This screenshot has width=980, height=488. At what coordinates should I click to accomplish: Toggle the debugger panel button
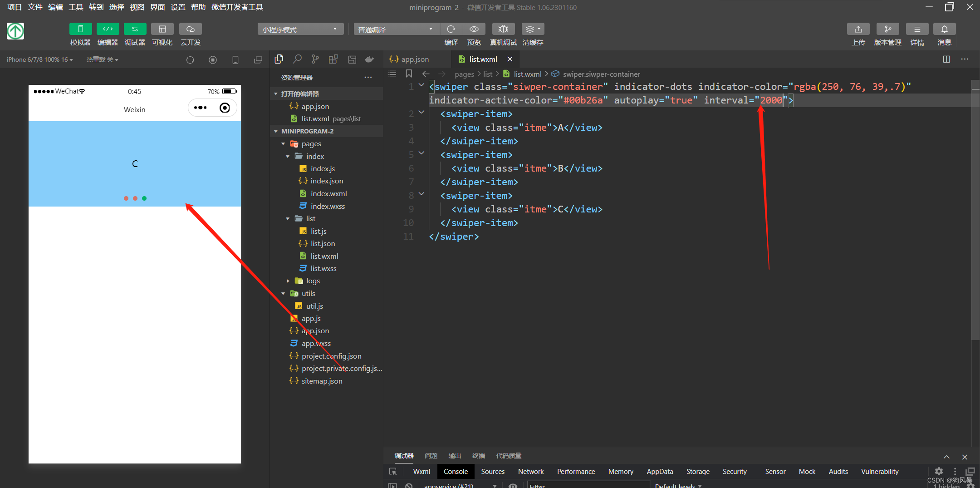coord(135,29)
